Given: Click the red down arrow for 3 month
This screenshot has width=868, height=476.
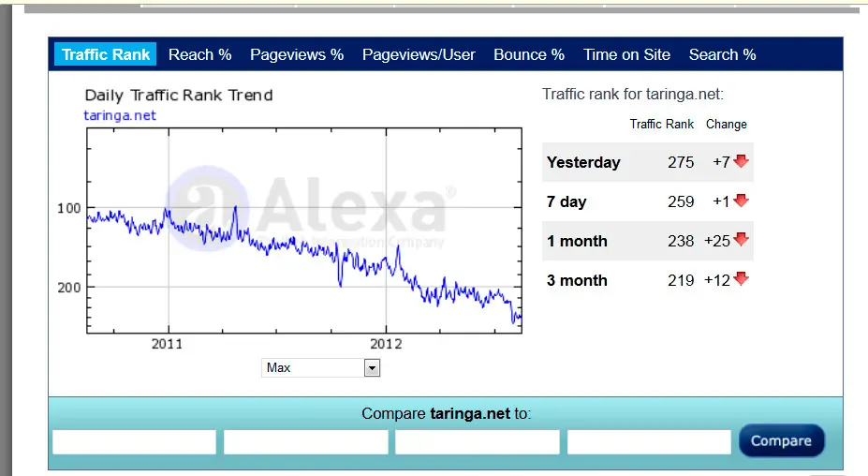Looking at the screenshot, I should coord(742,278).
